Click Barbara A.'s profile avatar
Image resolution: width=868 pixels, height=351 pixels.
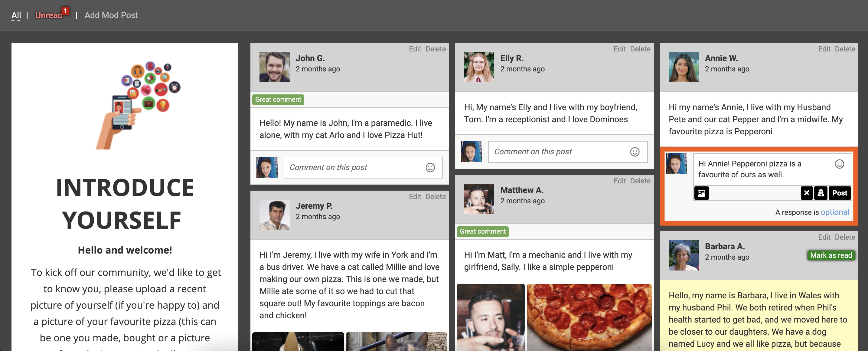click(684, 255)
